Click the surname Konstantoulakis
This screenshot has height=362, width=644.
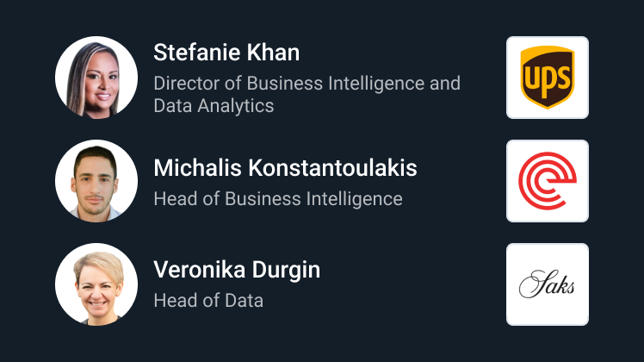pyautogui.click(x=332, y=168)
